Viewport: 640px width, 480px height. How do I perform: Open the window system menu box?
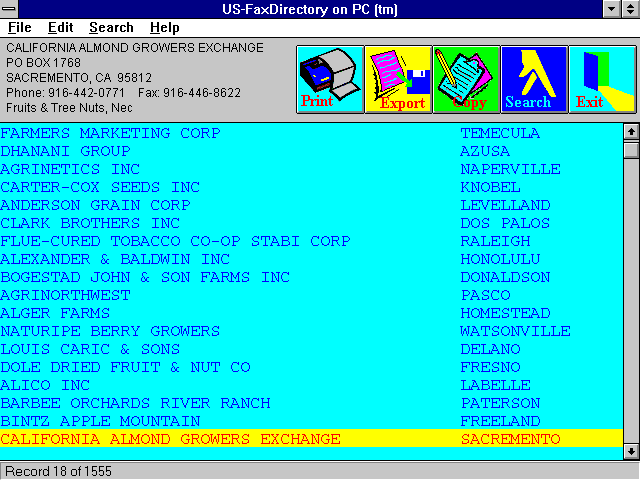tap(9, 9)
